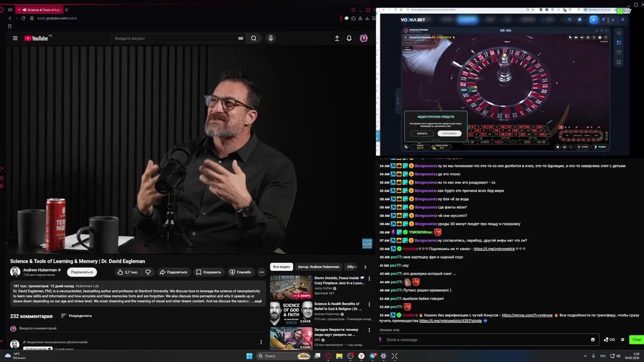Open the options menu for Загадка Эвереста video
Viewport: 644px width, 362px height.
tap(369, 331)
